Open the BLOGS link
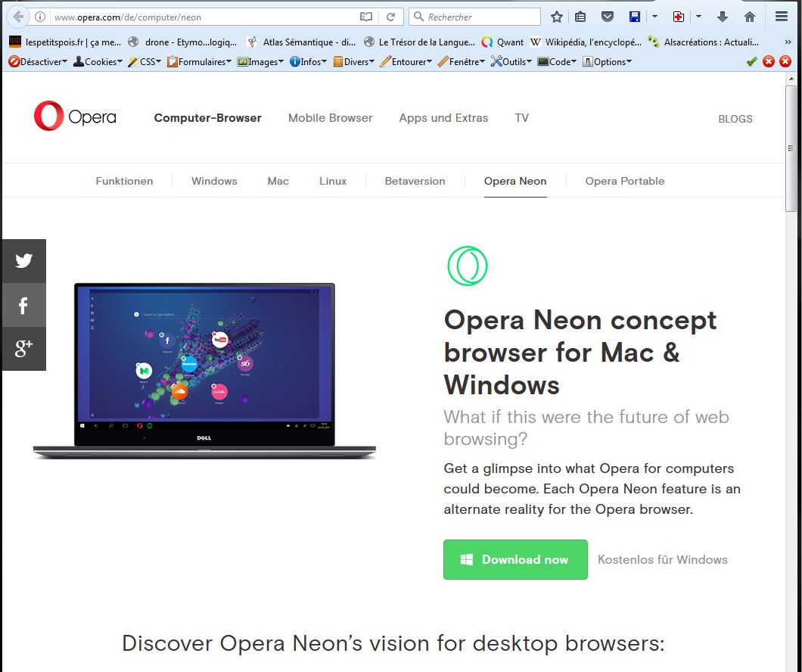The image size is (802, 672). coord(735,119)
